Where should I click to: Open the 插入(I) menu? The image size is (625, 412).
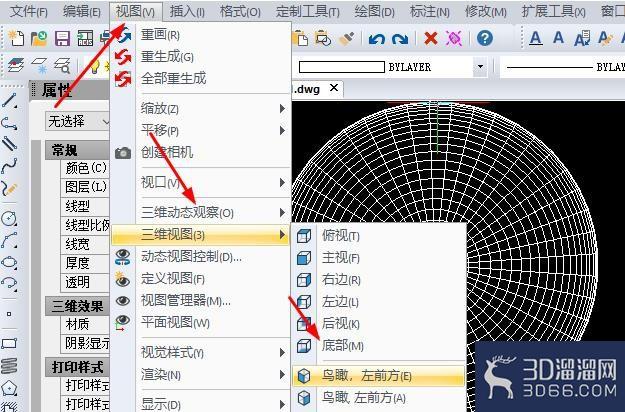point(187,11)
